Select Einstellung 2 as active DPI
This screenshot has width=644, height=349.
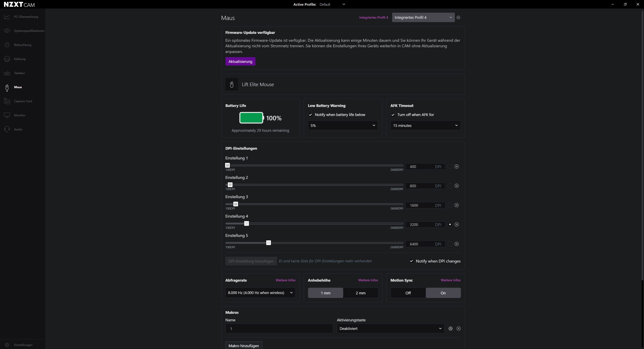tap(450, 186)
